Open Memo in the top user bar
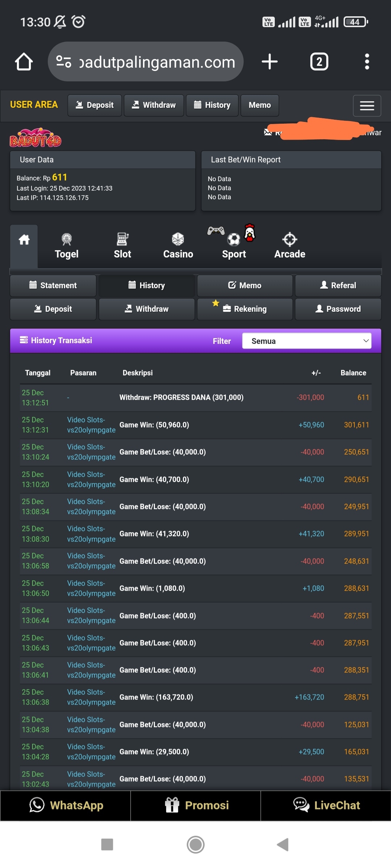 [x=260, y=105]
